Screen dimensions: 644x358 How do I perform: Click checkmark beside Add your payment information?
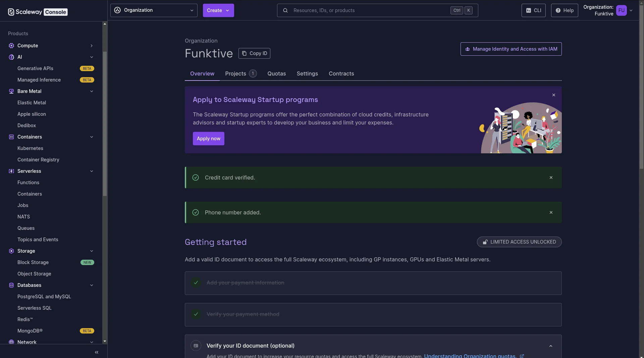[196, 283]
